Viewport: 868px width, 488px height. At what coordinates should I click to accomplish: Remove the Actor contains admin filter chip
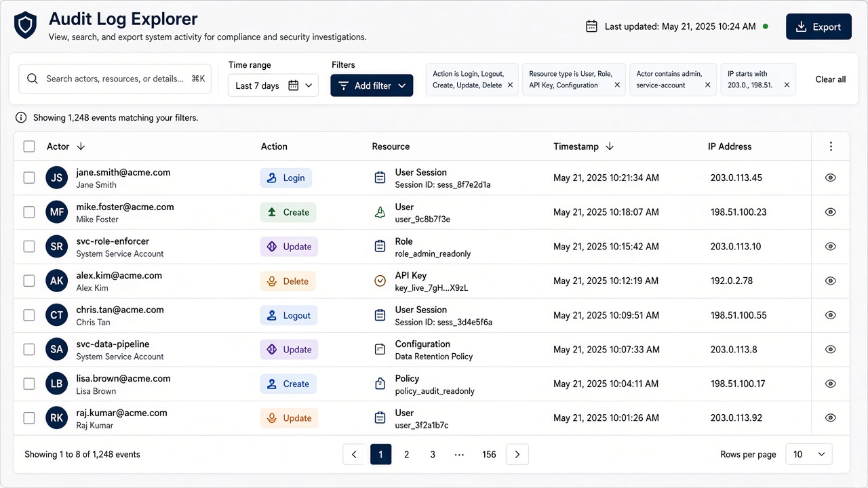point(707,85)
